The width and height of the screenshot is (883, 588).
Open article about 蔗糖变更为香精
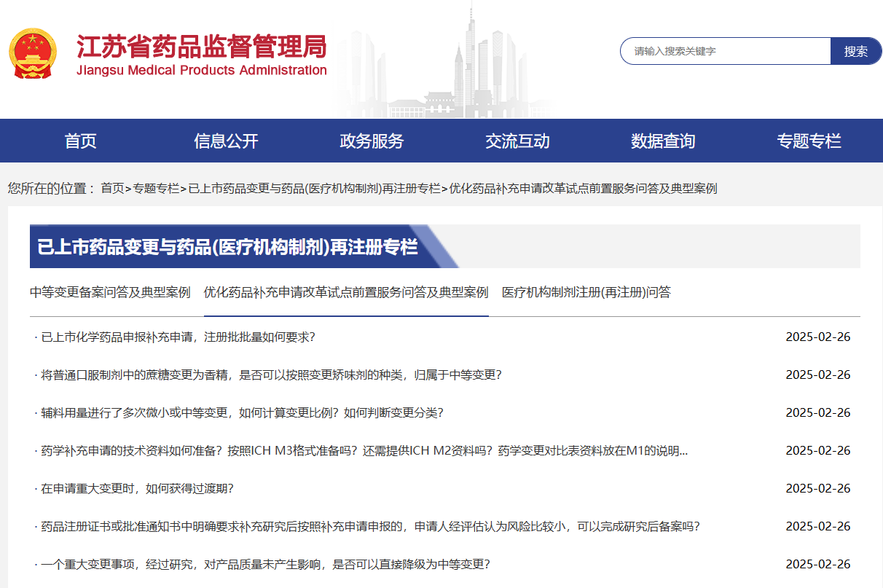coord(271,375)
